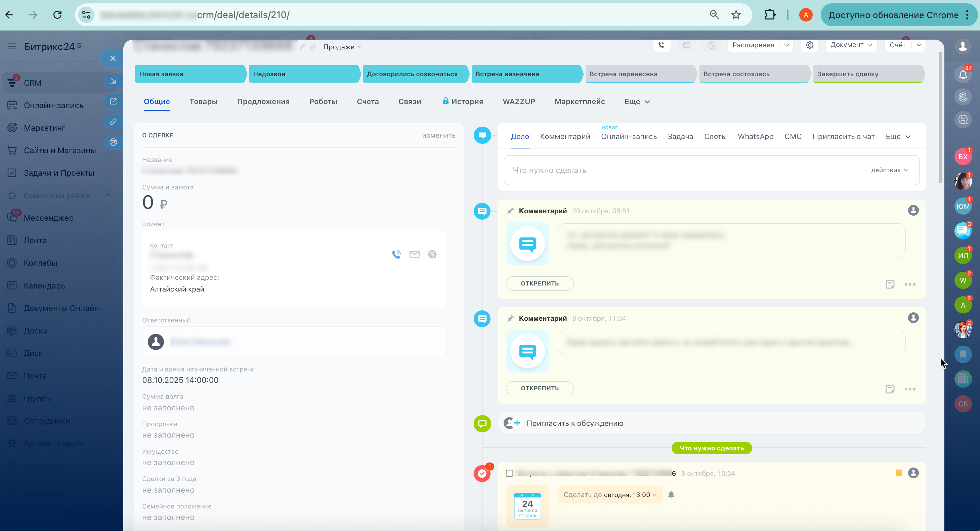Expand the Документ dropdown

[x=851, y=45]
